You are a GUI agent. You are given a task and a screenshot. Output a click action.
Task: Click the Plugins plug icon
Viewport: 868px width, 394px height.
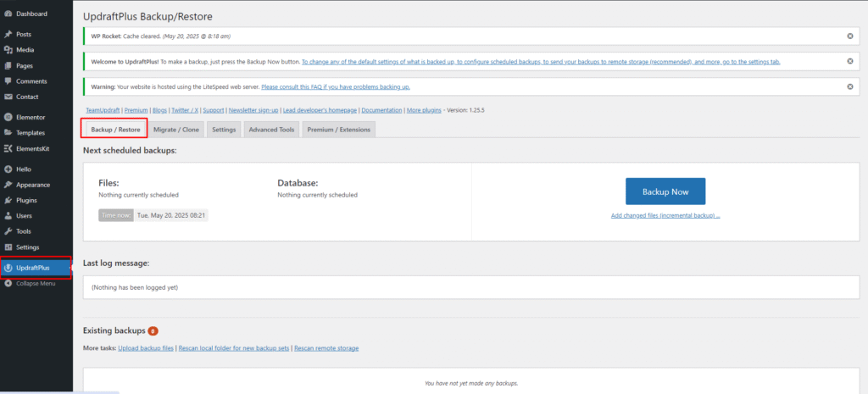[8, 200]
